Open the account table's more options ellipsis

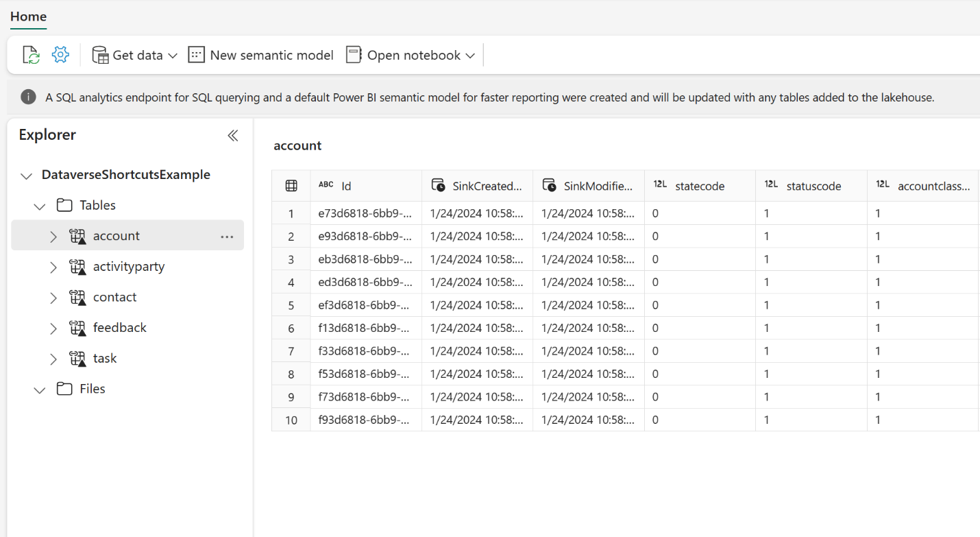coord(227,237)
